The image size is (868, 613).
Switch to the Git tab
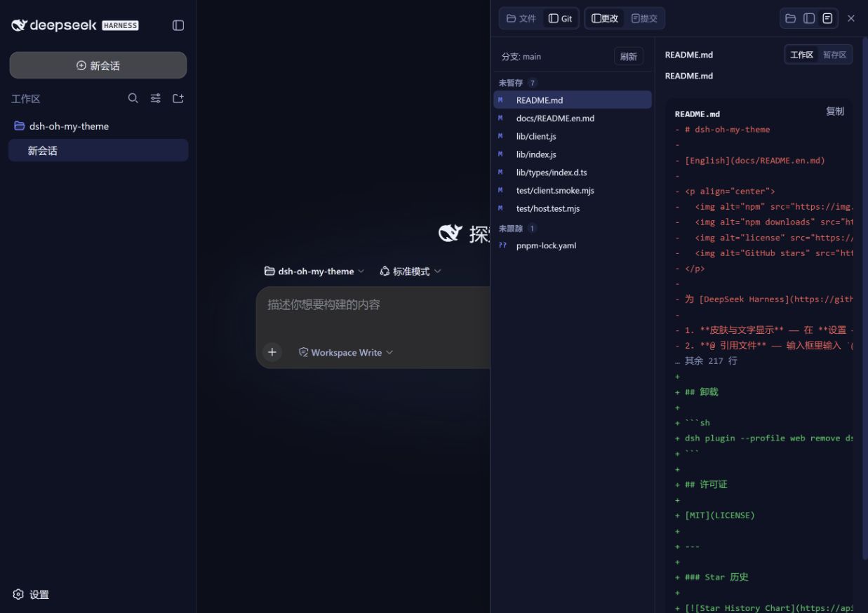coord(561,18)
